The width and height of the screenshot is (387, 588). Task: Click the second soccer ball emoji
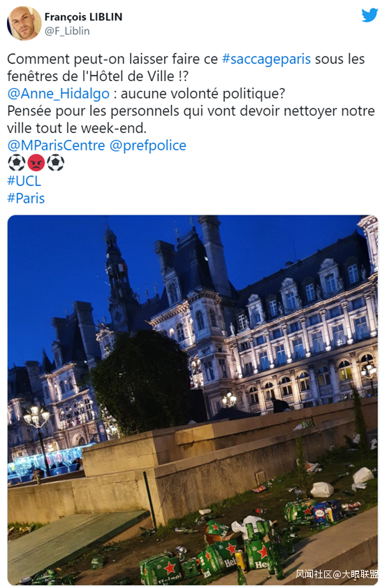55,163
